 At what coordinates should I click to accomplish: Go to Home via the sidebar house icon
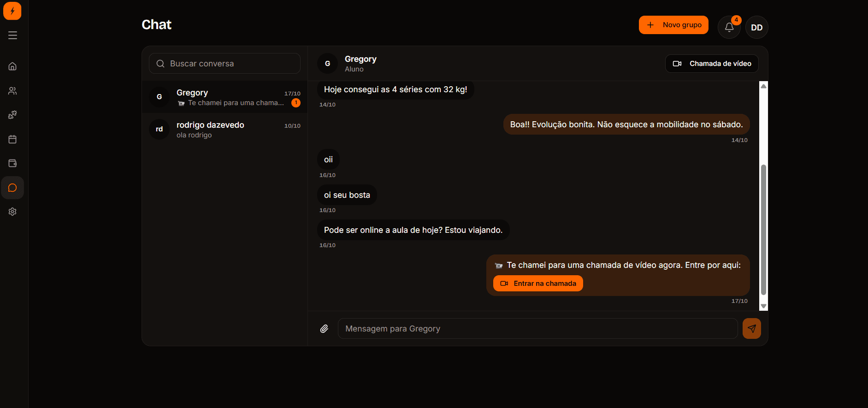pyautogui.click(x=12, y=66)
